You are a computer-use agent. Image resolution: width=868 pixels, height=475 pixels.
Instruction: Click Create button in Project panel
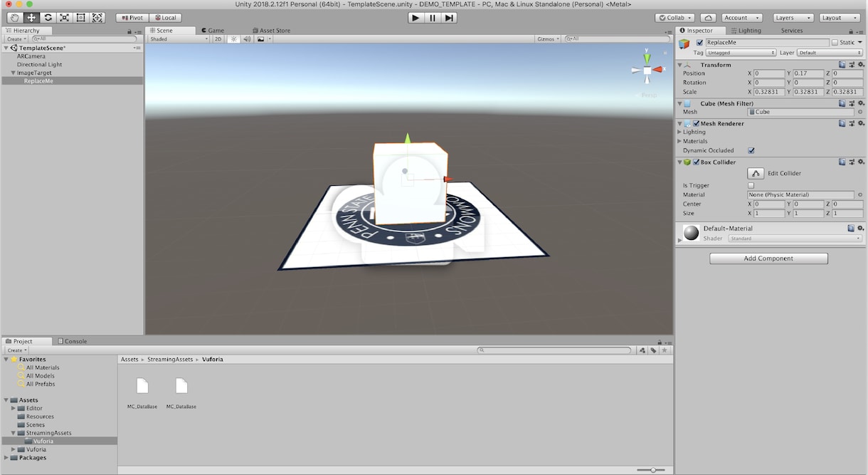tap(16, 350)
